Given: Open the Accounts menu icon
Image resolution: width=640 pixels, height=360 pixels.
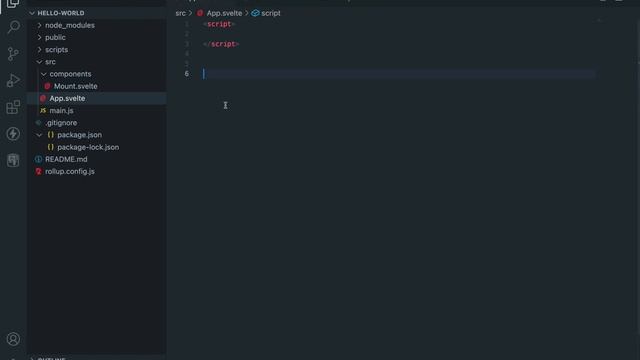Looking at the screenshot, I should point(13,339).
